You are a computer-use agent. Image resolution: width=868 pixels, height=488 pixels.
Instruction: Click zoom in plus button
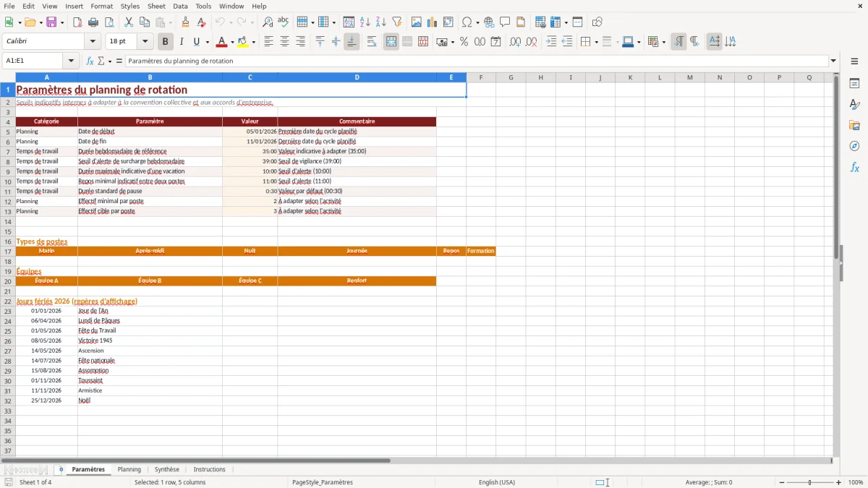click(x=838, y=482)
